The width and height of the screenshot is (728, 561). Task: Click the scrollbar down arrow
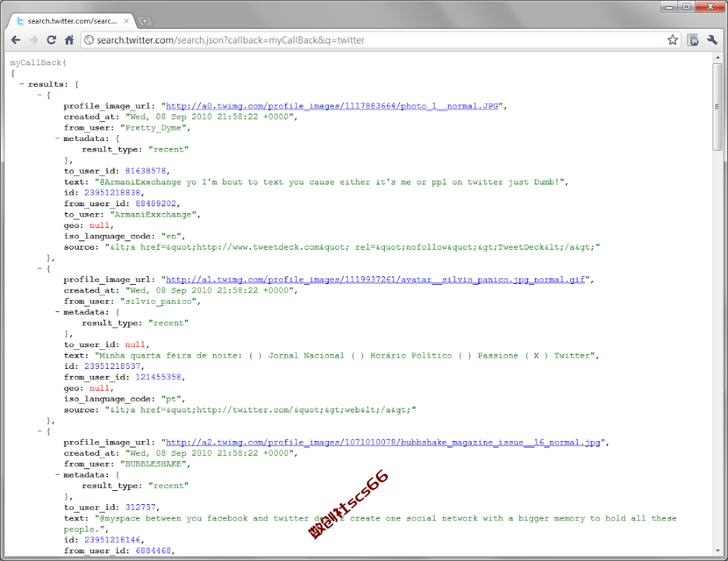717,550
